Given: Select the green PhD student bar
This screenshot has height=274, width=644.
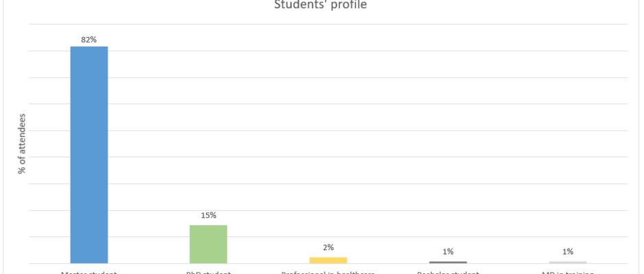Looking at the screenshot, I should [208, 244].
